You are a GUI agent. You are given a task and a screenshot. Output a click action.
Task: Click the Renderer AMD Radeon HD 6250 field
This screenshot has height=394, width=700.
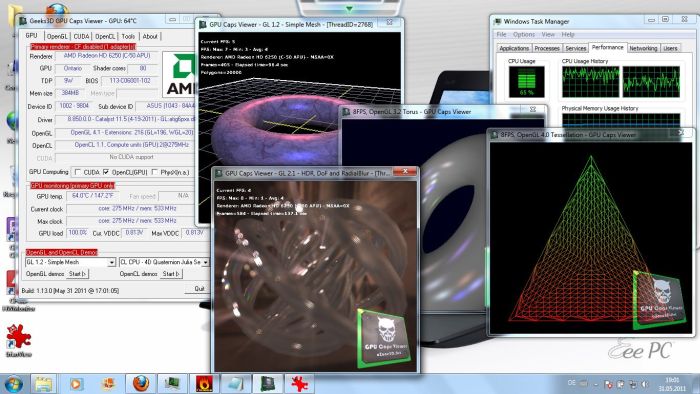pos(107,56)
